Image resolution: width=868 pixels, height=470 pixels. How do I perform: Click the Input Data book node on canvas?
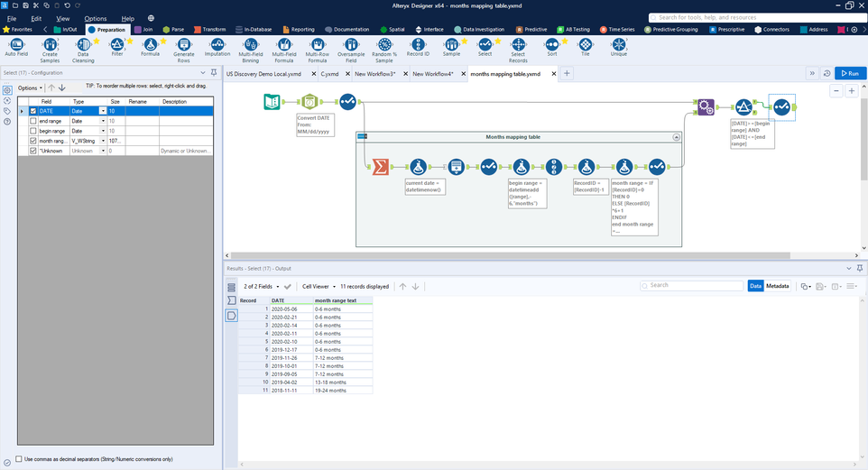tap(272, 102)
